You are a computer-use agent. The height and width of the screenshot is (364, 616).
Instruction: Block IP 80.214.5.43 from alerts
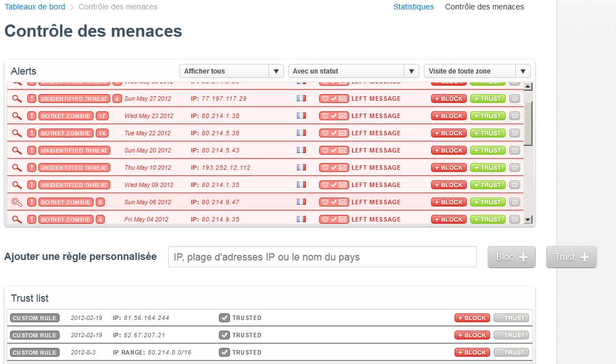click(449, 150)
